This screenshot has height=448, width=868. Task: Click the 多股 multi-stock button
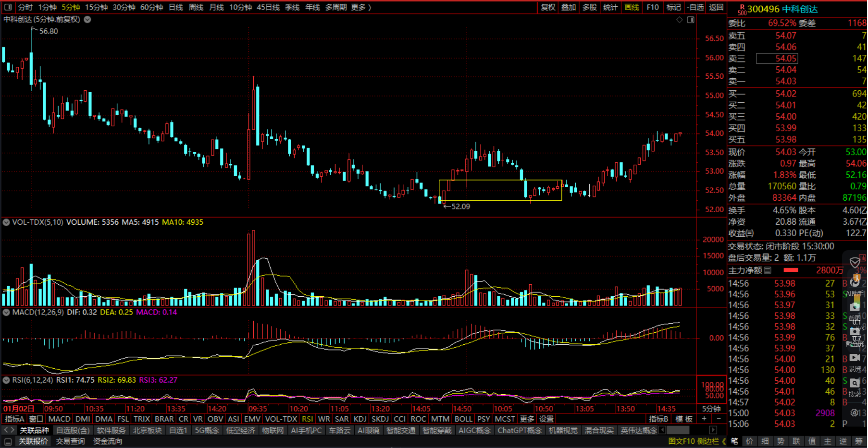click(x=590, y=7)
